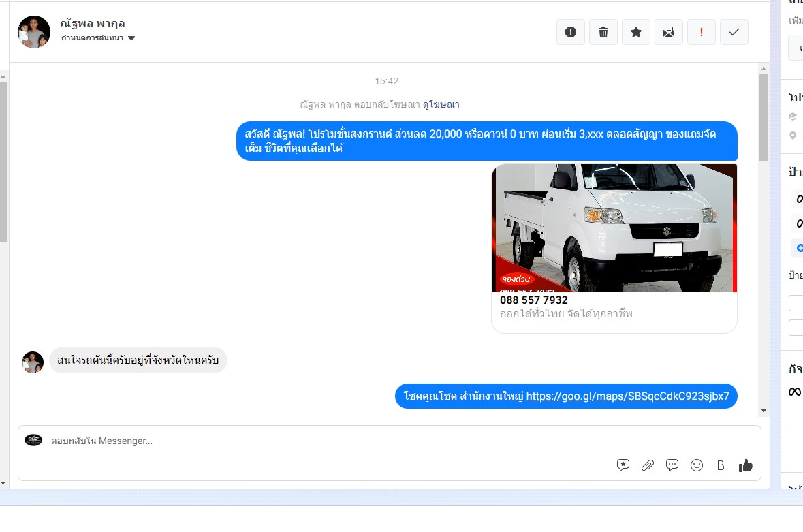Click ณัฐพล พากุล profile picture in header
The width and height of the screenshot is (803, 532).
click(x=34, y=32)
